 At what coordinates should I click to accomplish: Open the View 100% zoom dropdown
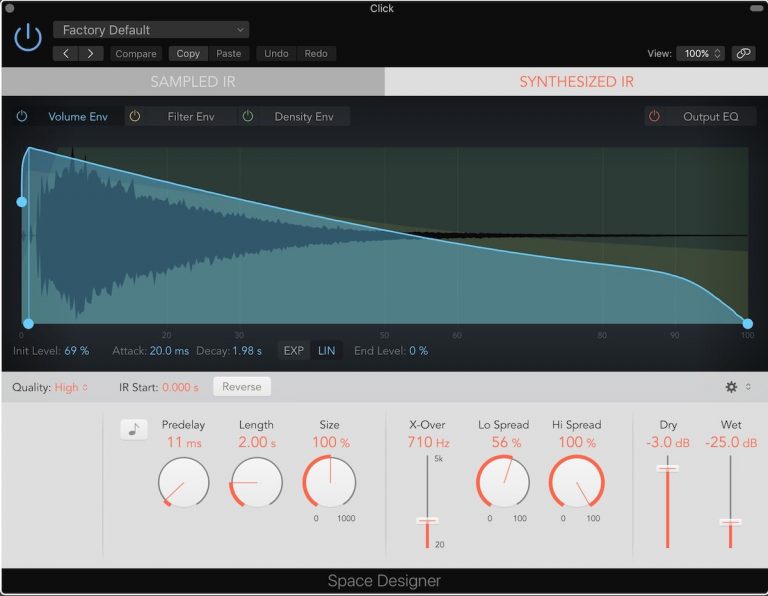(700, 54)
